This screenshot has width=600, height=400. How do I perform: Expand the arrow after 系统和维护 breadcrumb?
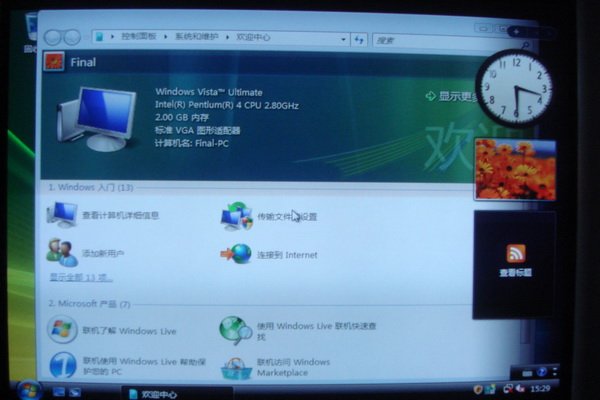point(227,37)
